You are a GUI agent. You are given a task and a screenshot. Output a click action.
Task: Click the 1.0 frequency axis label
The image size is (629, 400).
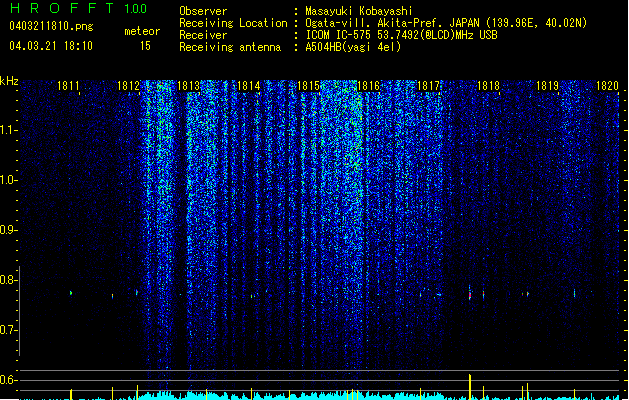[x=8, y=180]
